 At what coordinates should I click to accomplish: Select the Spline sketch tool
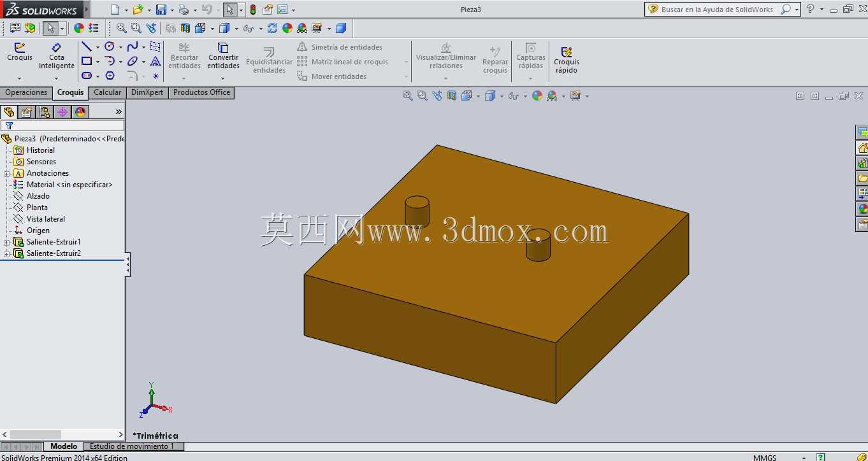[133, 46]
